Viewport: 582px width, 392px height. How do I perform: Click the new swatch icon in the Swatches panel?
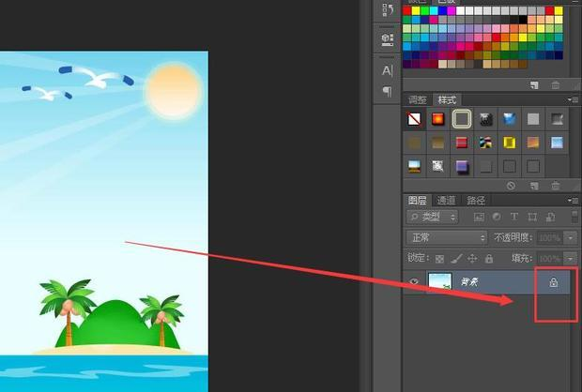point(533,84)
